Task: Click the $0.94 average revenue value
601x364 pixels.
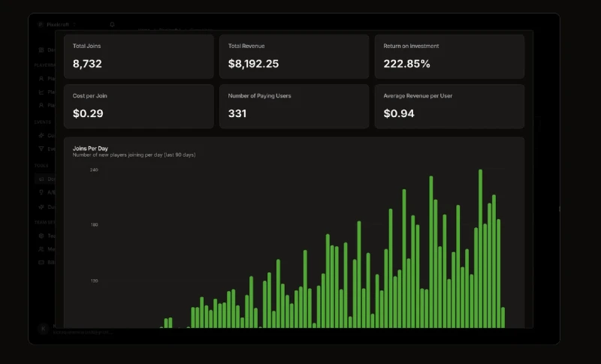Action: point(399,113)
